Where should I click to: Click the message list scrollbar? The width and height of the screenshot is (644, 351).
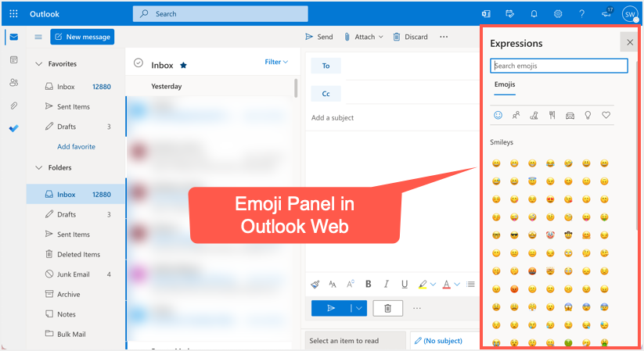(x=296, y=88)
